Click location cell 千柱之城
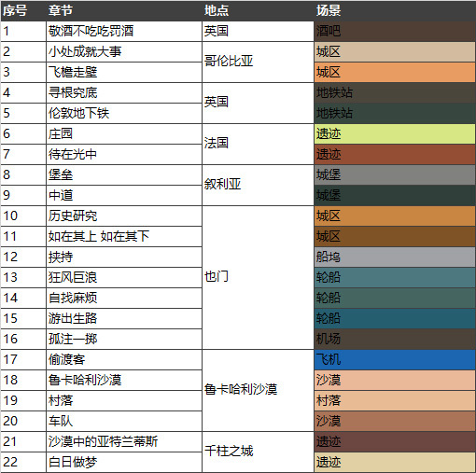 point(258,452)
